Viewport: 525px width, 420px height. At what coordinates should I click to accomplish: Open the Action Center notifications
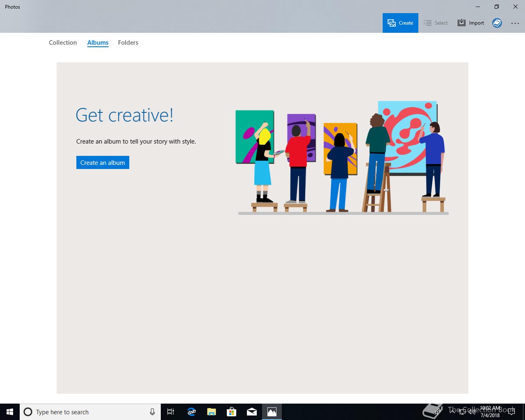(x=511, y=412)
